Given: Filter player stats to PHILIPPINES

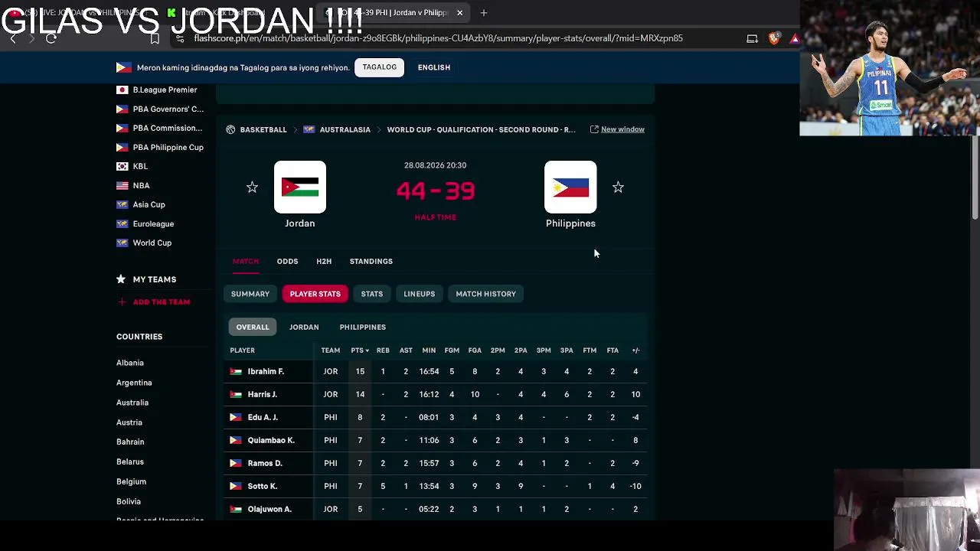Looking at the screenshot, I should point(363,327).
